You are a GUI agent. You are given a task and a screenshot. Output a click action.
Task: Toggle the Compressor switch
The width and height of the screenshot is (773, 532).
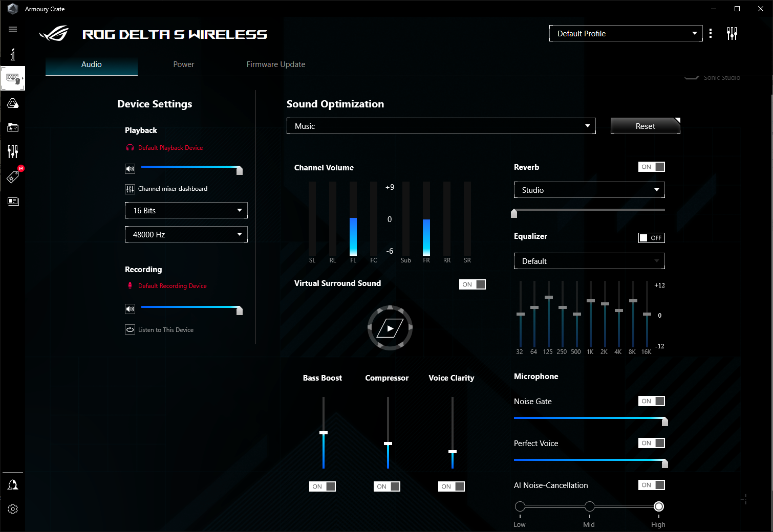point(387,486)
